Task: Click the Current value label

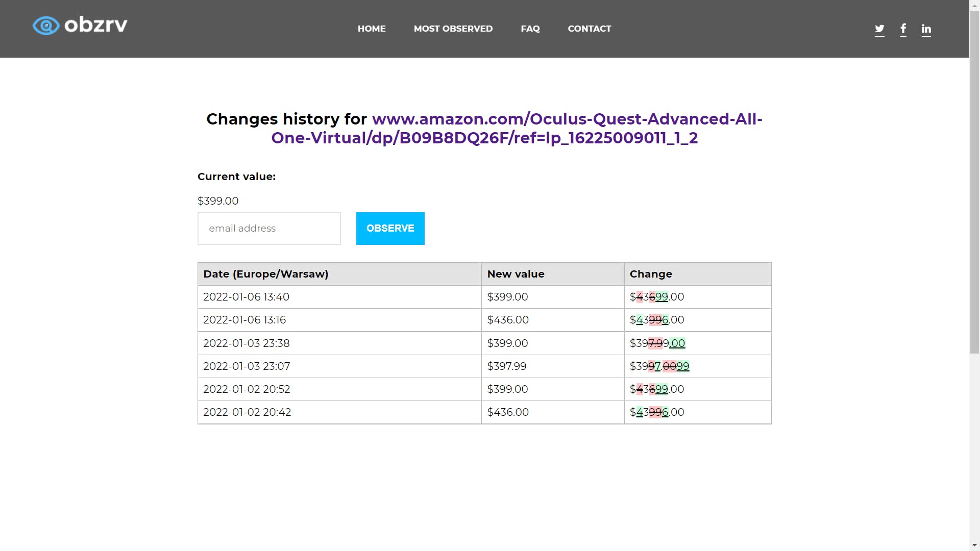Action: [236, 177]
